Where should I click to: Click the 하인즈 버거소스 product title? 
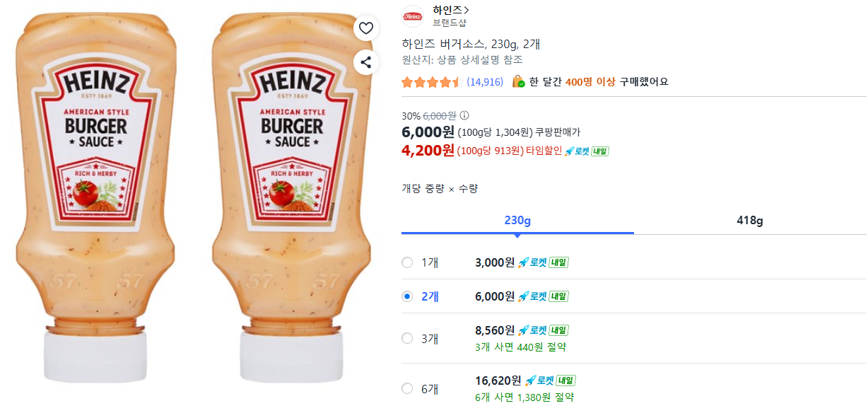[x=471, y=44]
